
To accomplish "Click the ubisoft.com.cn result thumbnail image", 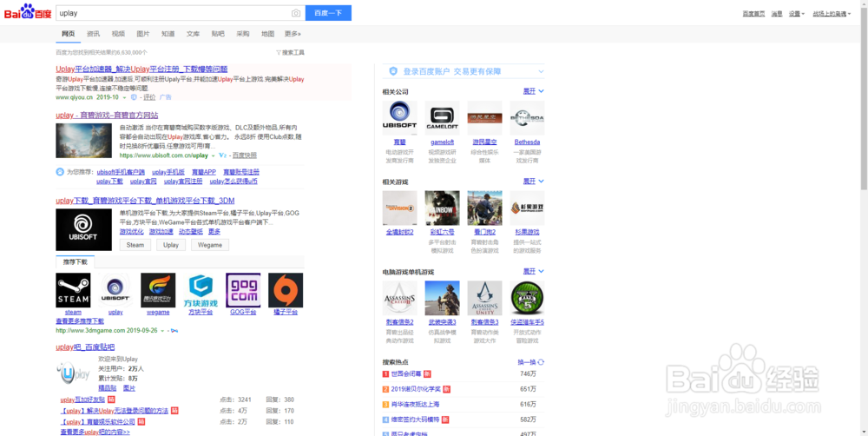I will point(83,140).
